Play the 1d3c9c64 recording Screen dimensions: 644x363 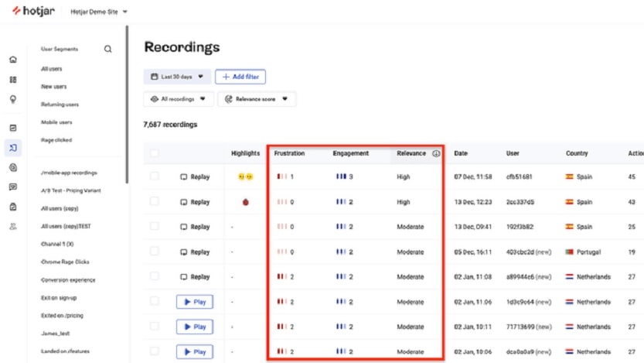pos(195,302)
